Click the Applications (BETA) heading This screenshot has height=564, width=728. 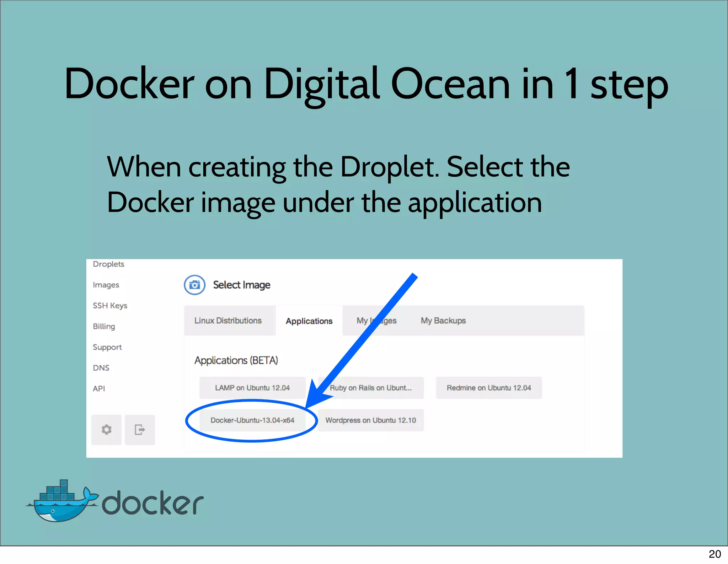[236, 360]
